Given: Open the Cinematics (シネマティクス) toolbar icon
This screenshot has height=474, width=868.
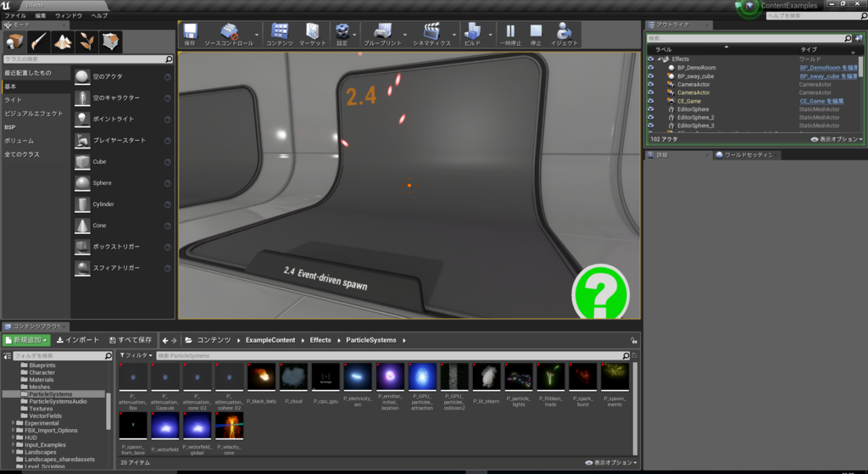Looking at the screenshot, I should [x=431, y=34].
